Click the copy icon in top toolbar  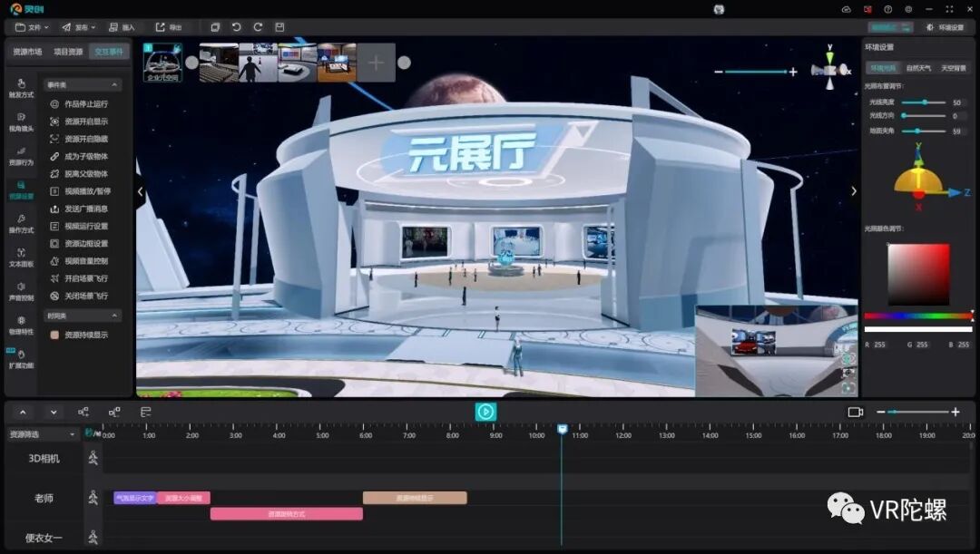tap(215, 27)
